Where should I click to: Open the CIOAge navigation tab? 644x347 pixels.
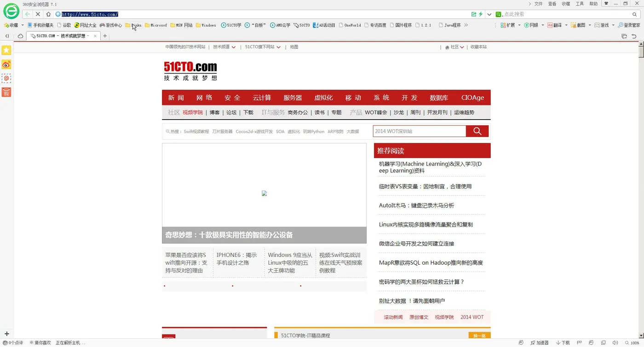tap(473, 97)
